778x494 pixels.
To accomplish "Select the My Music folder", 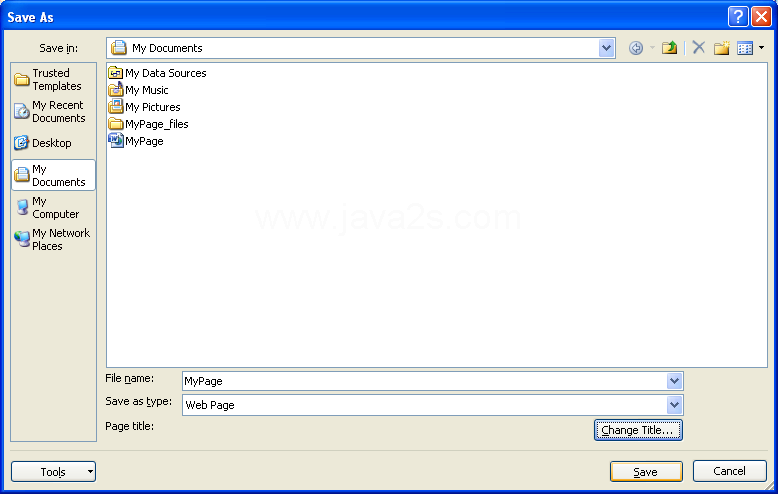I will (x=138, y=90).
